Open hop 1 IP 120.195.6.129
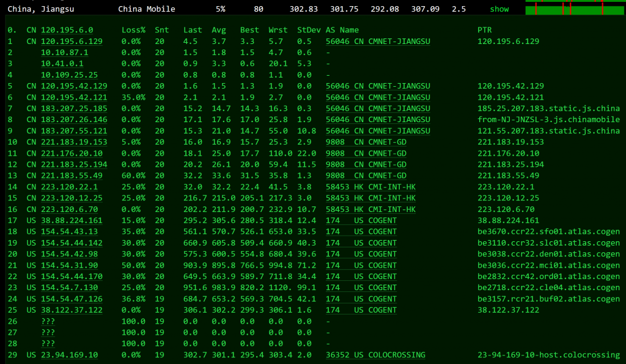Viewport: 626px width, 364px height. click(x=72, y=41)
